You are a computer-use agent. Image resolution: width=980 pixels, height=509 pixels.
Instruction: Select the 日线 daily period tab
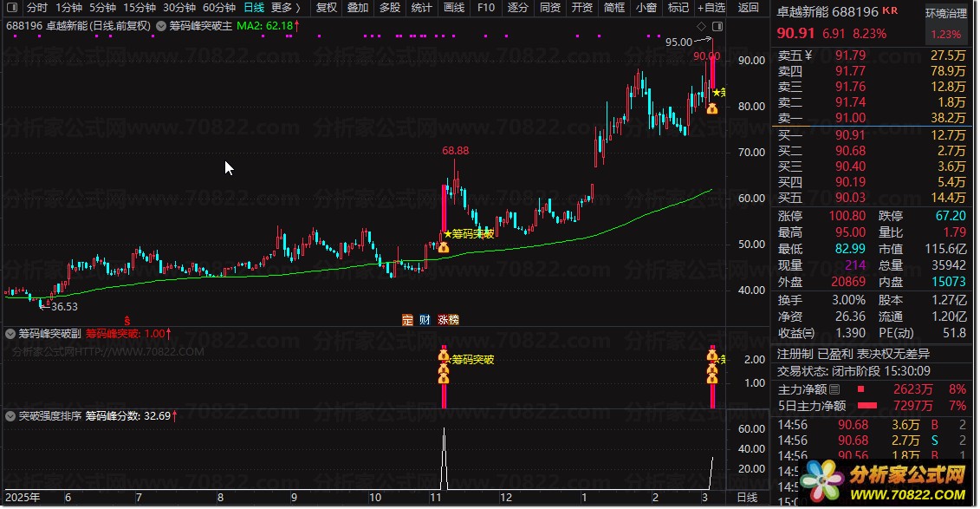point(254,8)
